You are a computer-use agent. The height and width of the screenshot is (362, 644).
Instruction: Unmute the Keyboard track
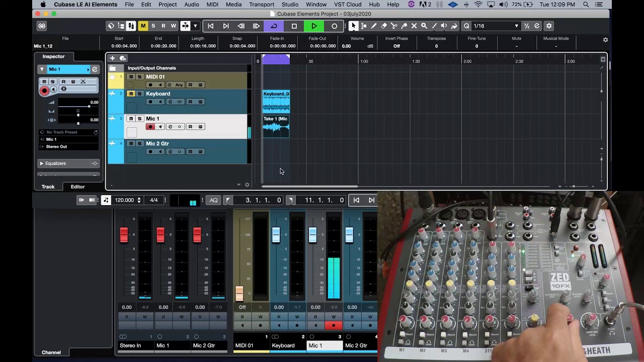[x=131, y=94]
